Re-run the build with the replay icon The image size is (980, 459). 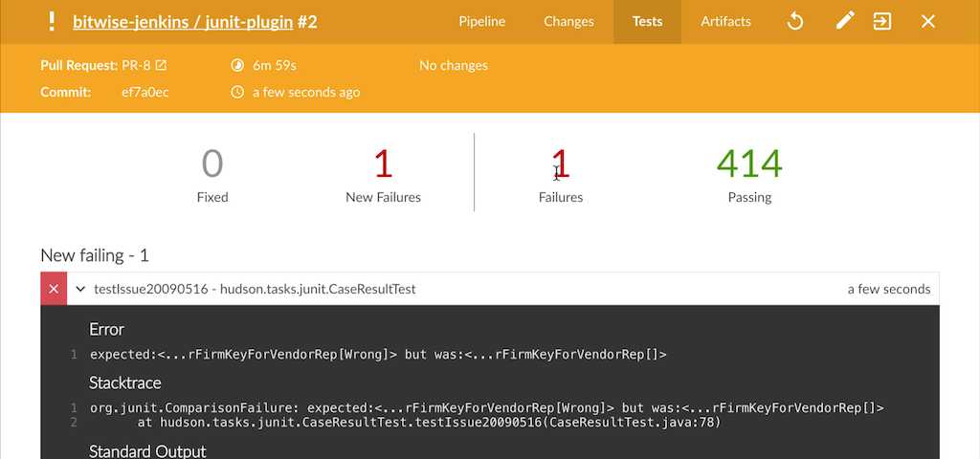[x=794, y=21]
